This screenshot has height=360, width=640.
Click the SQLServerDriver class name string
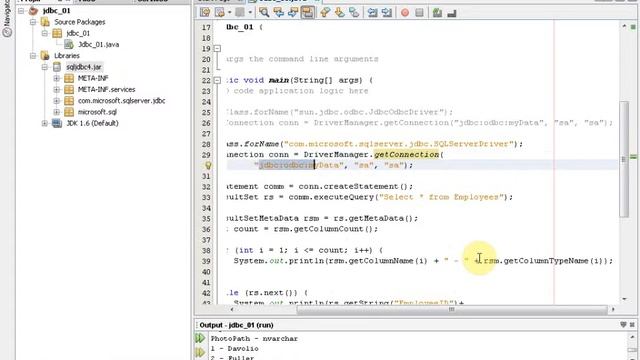tap(399, 144)
